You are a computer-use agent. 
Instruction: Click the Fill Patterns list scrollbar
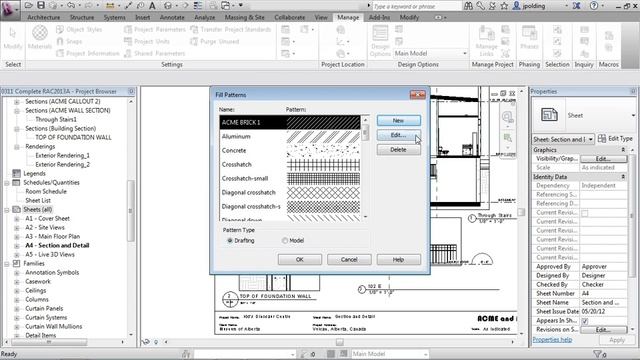(365, 168)
